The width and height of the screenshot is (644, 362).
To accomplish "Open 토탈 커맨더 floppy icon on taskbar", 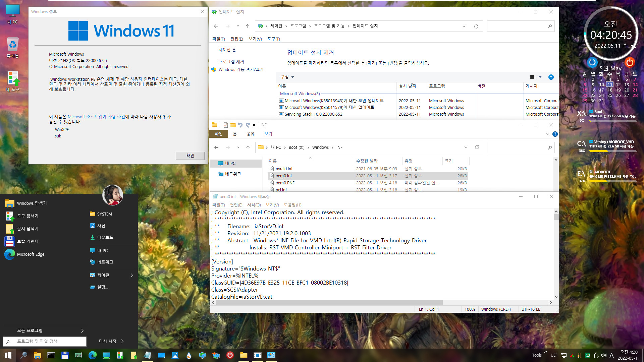I will click(65, 355).
